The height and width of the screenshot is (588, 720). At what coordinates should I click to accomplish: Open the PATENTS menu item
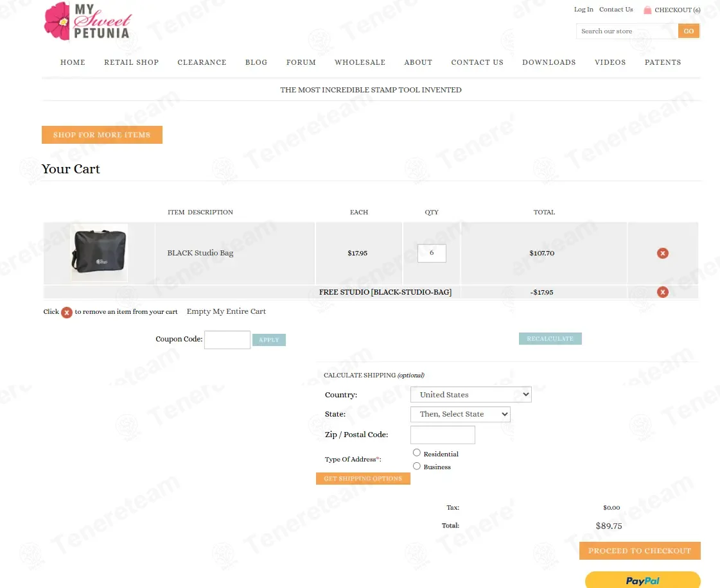click(x=663, y=62)
